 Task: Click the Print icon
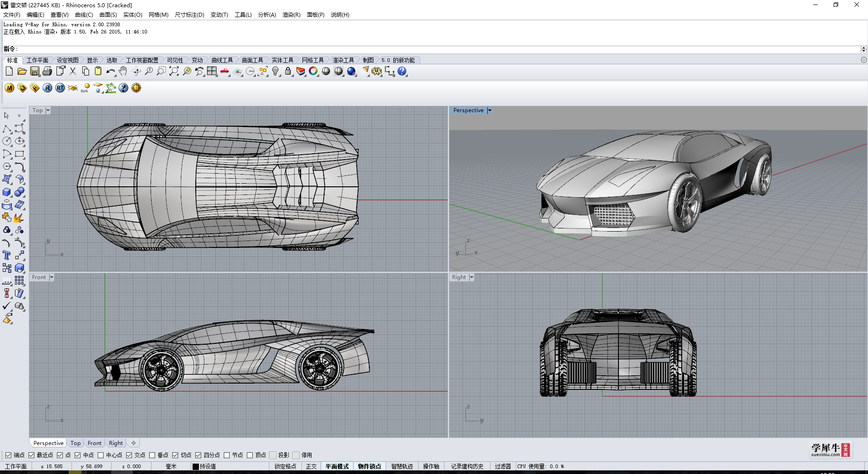click(47, 71)
